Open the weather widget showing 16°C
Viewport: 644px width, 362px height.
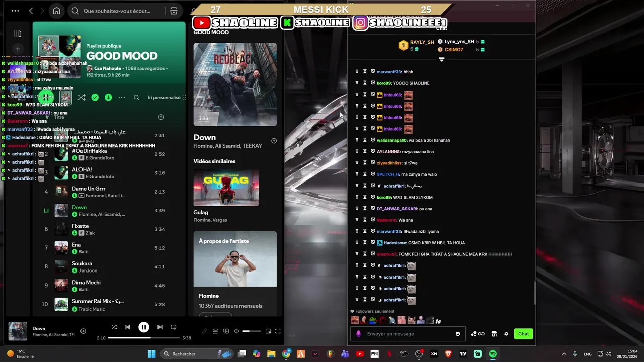tap(20, 354)
